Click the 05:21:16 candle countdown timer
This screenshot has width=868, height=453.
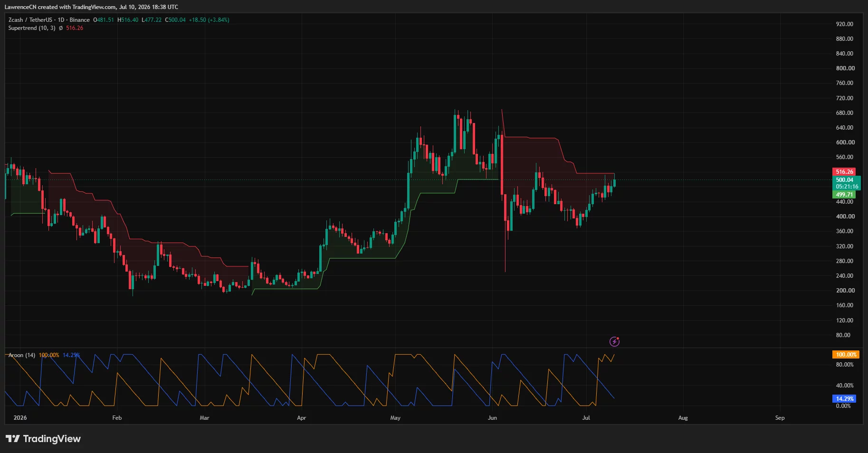click(x=847, y=187)
